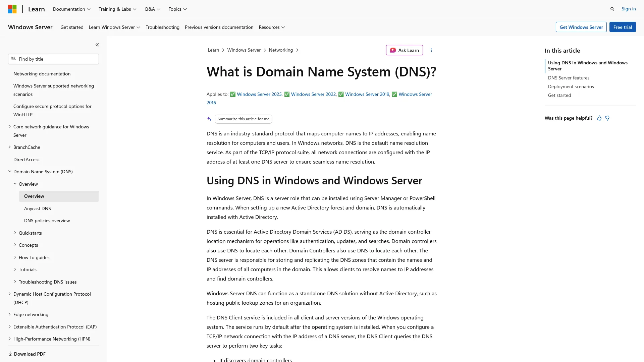Select DNS policies overview
Screen dimensions: 644x362
47,221
